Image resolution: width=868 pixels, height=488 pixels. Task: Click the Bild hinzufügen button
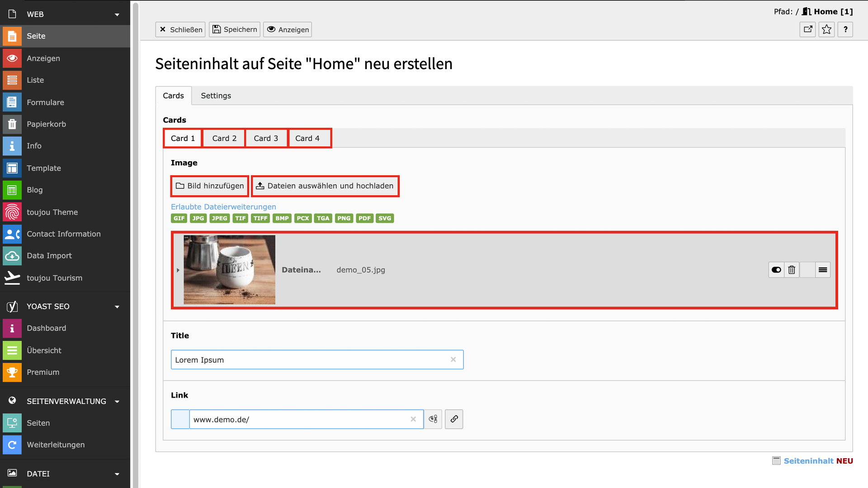click(210, 186)
